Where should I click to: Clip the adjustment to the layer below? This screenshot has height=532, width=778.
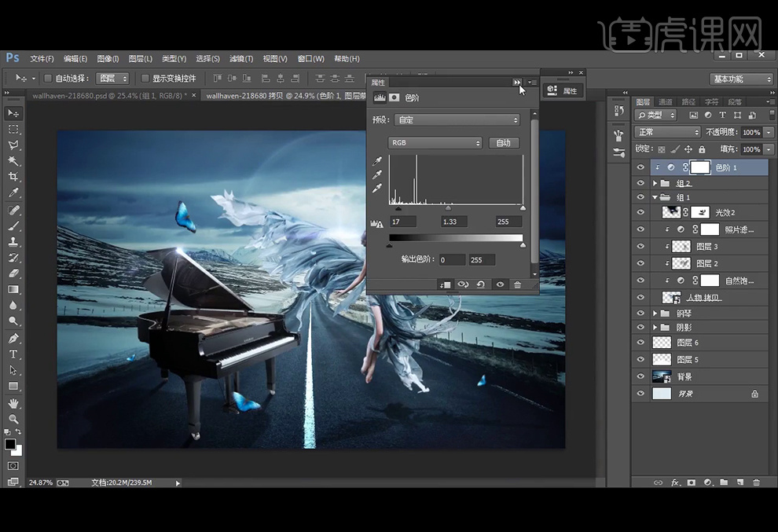coord(446,284)
